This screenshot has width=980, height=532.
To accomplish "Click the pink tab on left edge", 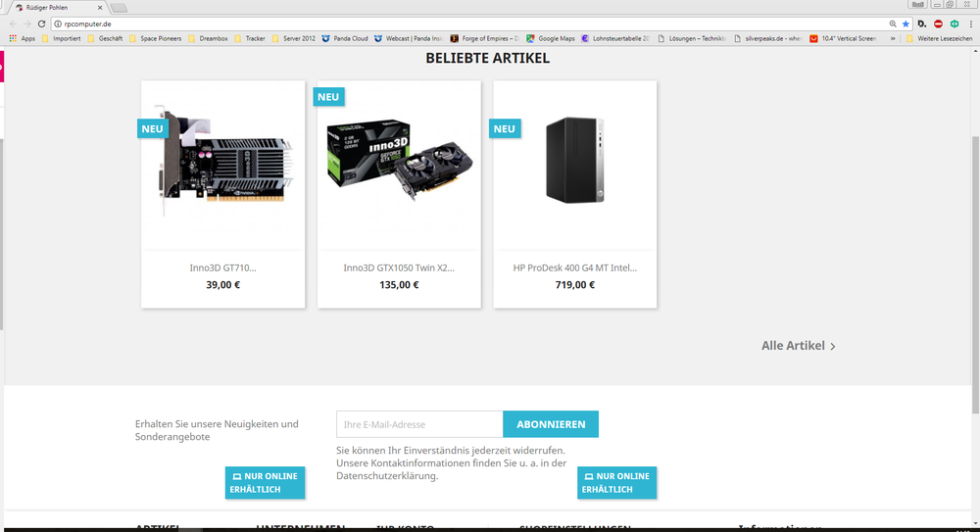I will [x=2, y=67].
